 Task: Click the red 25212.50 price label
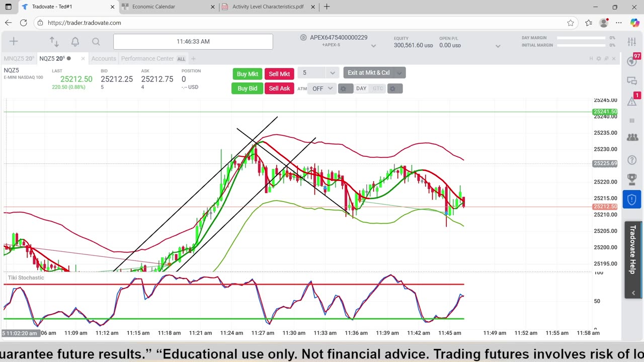pos(605,207)
